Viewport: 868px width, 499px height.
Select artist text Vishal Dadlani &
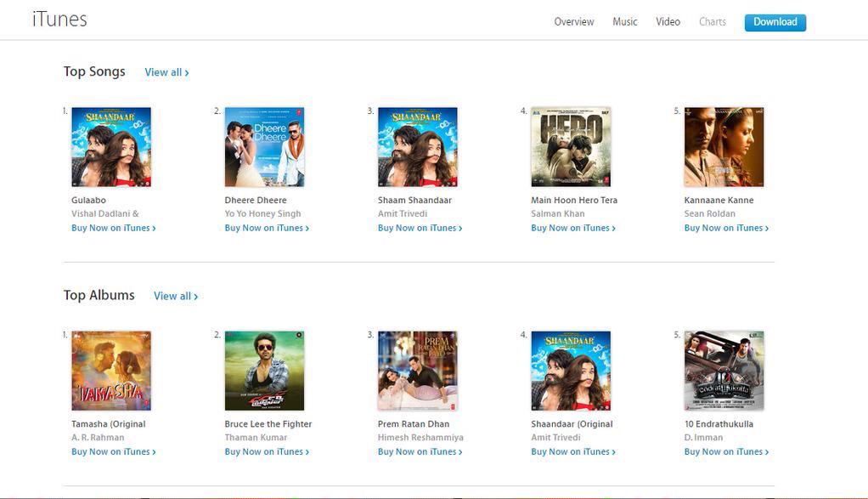coord(105,213)
